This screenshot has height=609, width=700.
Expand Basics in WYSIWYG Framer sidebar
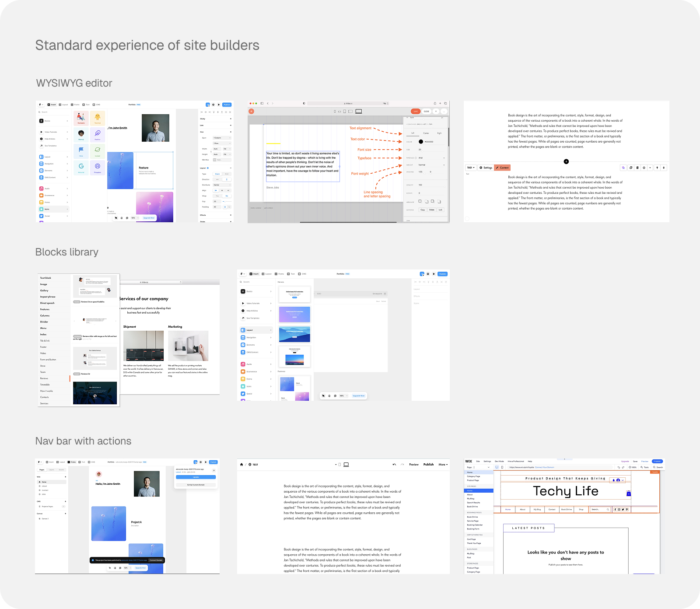pos(53,121)
